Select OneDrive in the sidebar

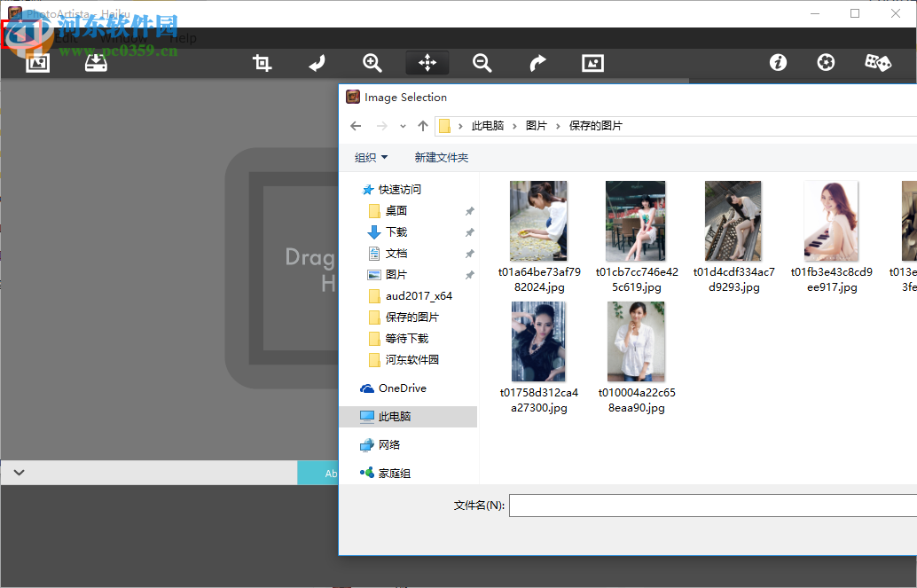(x=401, y=388)
